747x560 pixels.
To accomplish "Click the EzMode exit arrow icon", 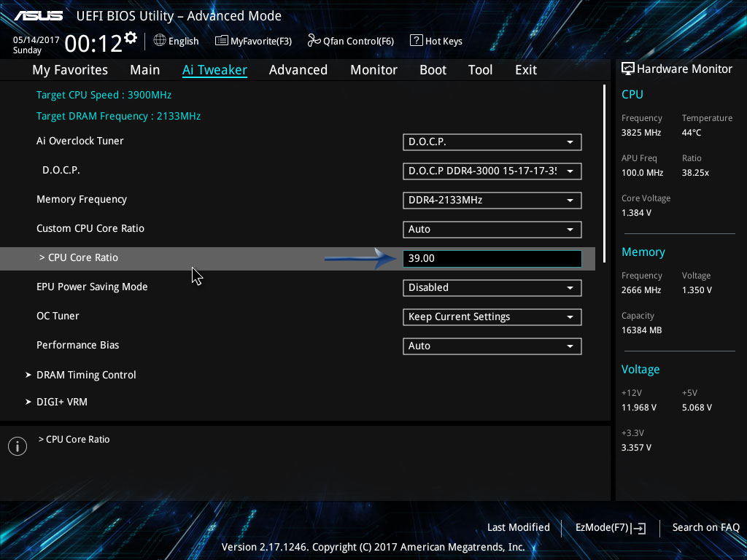I will 640,528.
